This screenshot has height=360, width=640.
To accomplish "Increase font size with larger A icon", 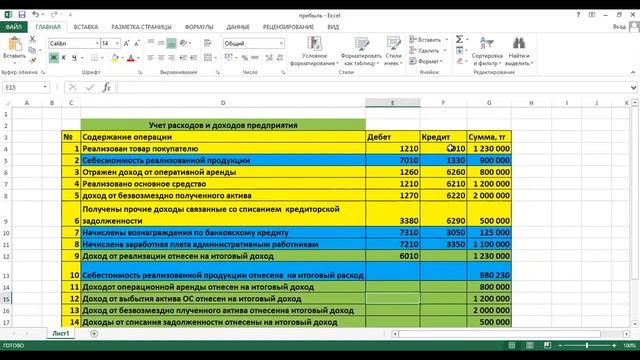I will click(127, 43).
